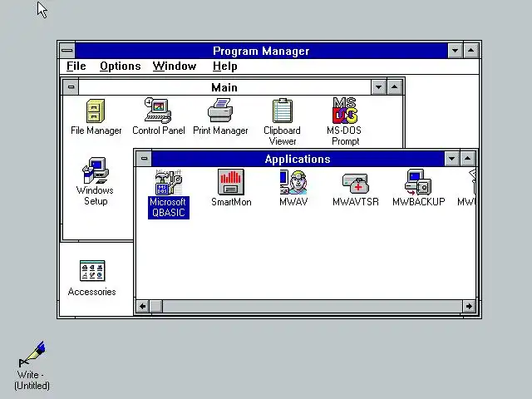Open the Help menu

(x=225, y=66)
